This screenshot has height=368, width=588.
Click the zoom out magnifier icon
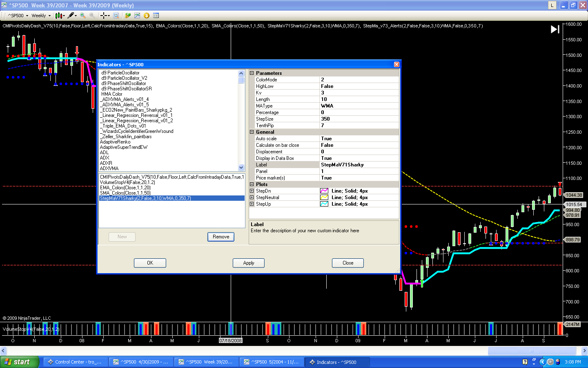(92, 16)
